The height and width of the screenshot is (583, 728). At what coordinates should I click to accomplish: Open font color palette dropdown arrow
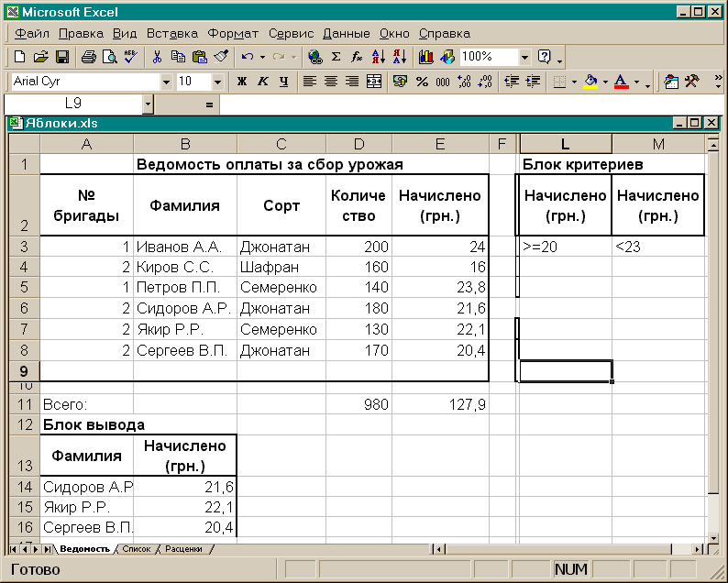coord(636,82)
